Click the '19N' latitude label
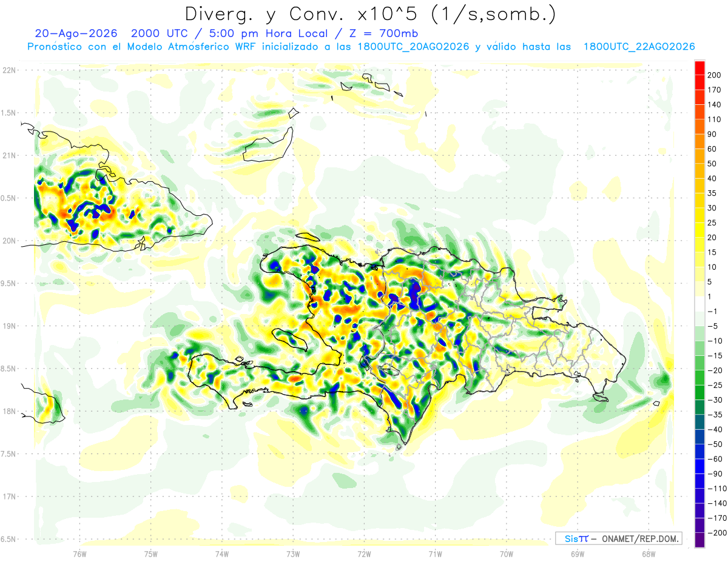Image resolution: width=728 pixels, height=562 pixels. [9, 326]
